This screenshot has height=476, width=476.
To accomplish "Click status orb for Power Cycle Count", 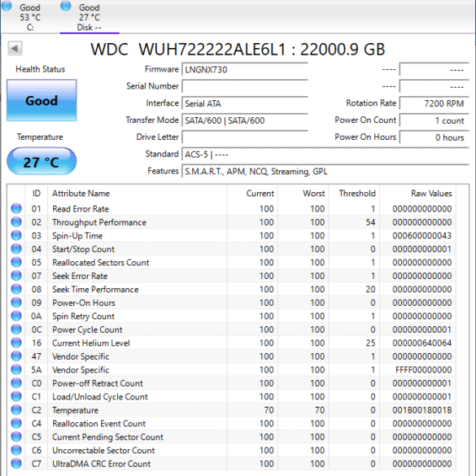I will point(16,330).
